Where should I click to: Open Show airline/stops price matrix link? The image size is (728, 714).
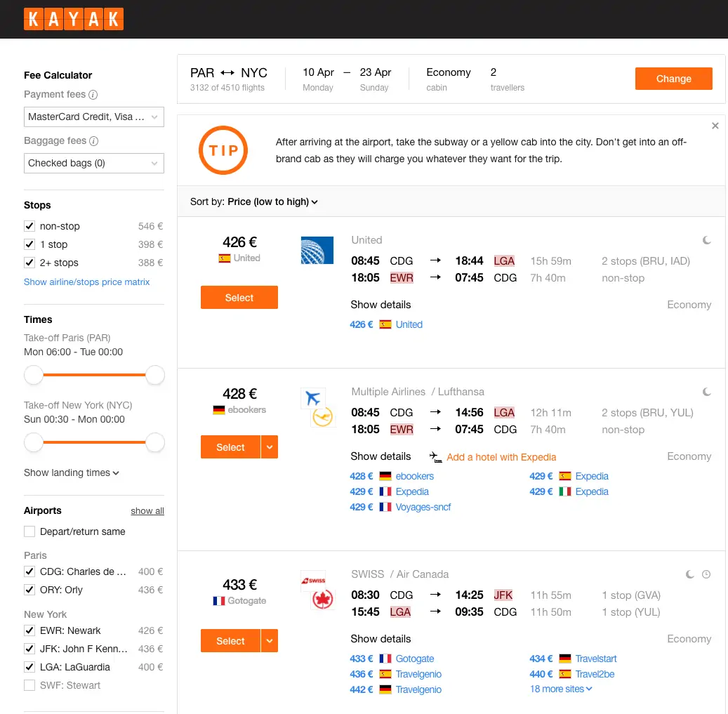point(87,282)
